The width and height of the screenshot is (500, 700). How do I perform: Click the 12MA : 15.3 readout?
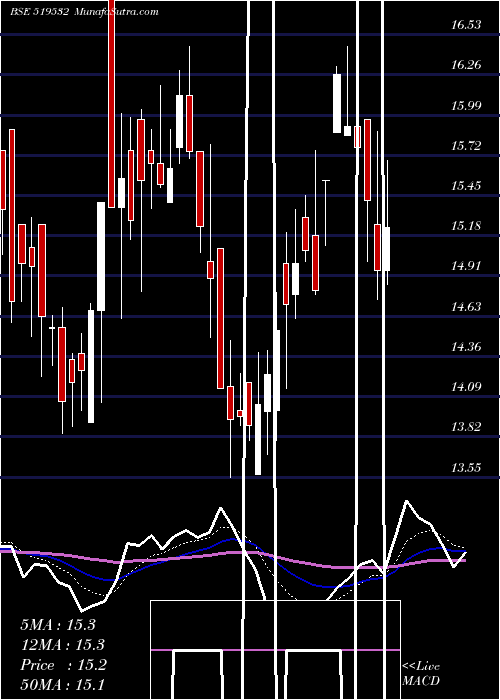[x=63, y=645]
